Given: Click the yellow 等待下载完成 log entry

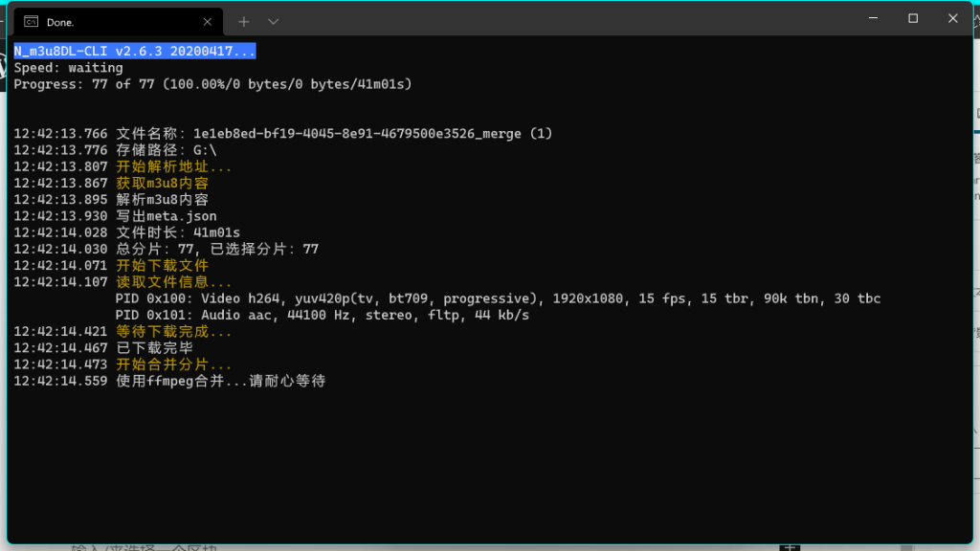Looking at the screenshot, I should [173, 332].
